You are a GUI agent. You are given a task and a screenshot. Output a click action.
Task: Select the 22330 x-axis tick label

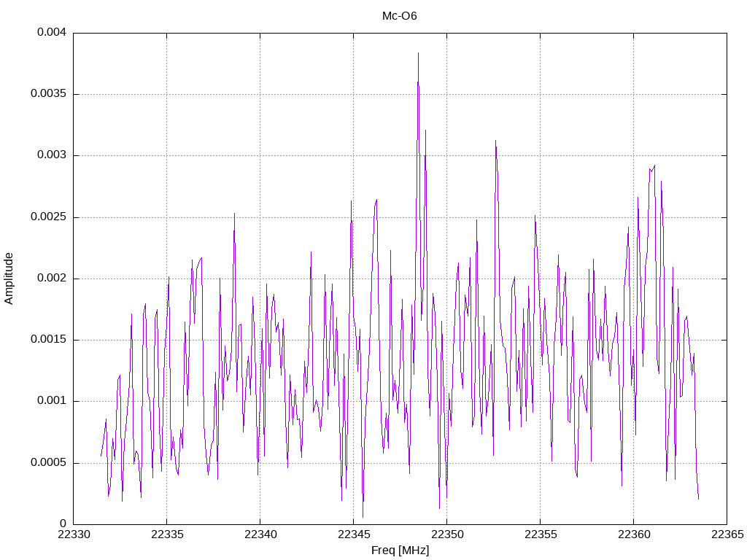coord(74,534)
